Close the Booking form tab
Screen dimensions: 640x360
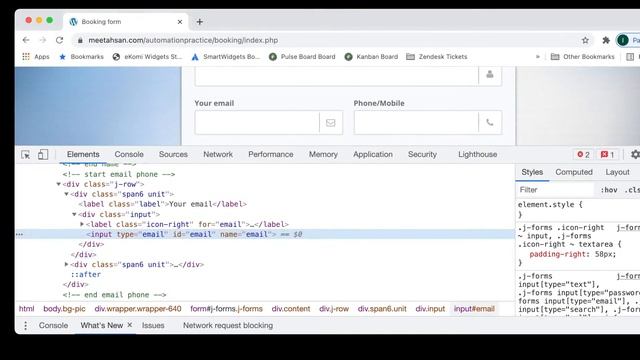click(180, 22)
